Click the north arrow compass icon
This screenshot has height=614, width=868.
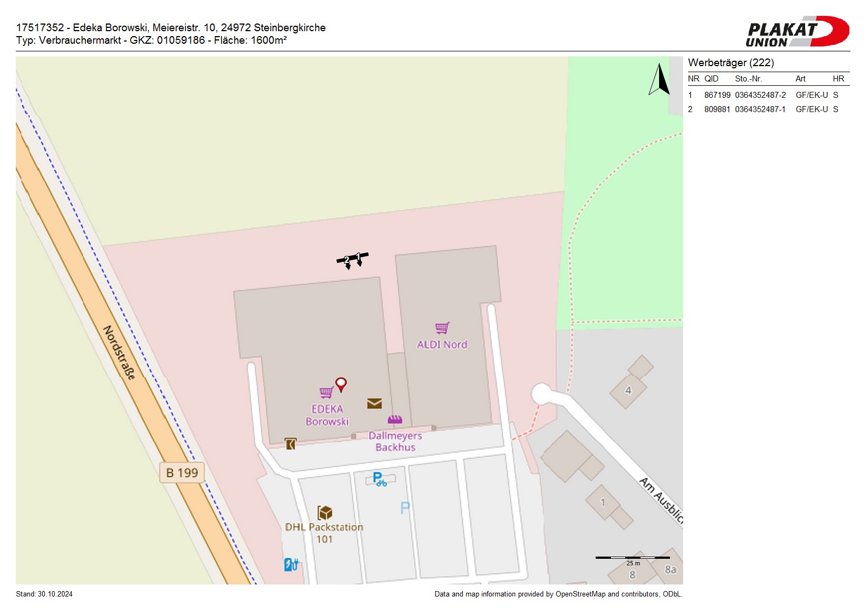pyautogui.click(x=660, y=80)
